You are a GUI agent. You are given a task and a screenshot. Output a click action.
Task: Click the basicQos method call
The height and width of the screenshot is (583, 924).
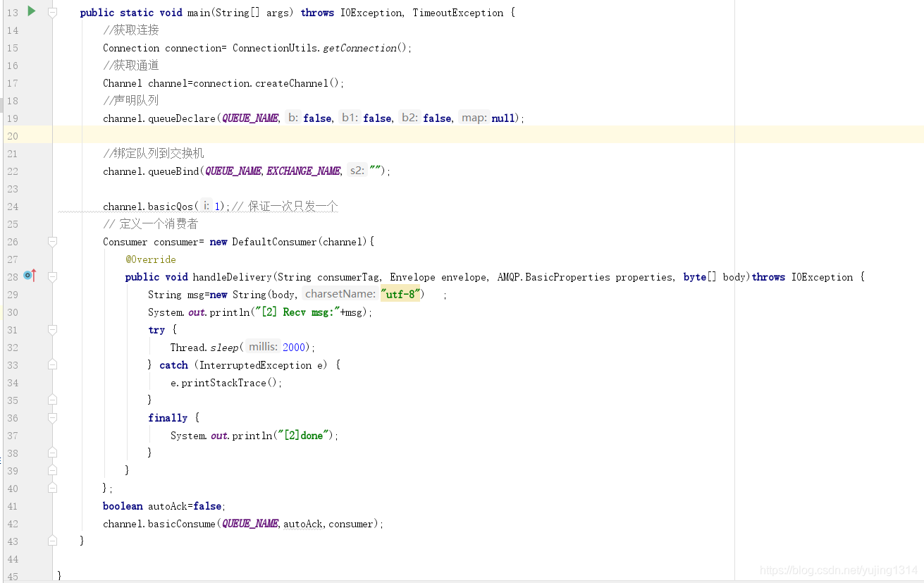[170, 207]
